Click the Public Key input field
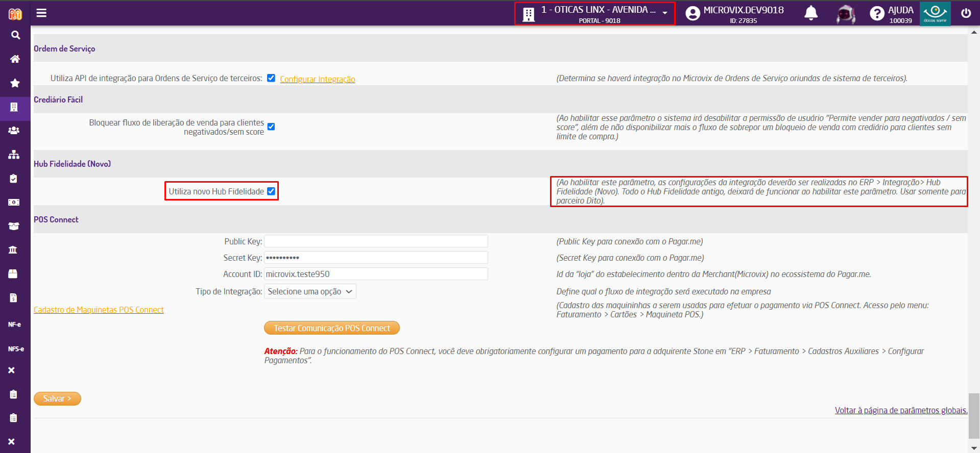The image size is (980, 453). click(x=376, y=241)
